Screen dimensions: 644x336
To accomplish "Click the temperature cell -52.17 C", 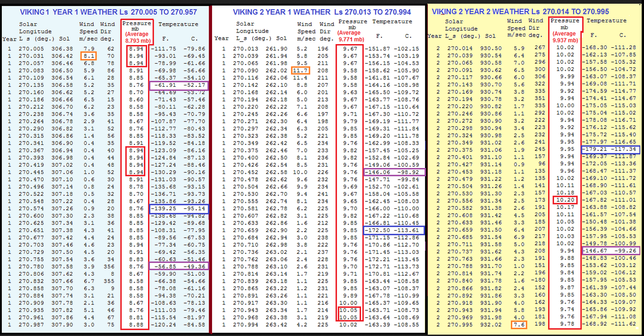I will [x=195, y=85].
